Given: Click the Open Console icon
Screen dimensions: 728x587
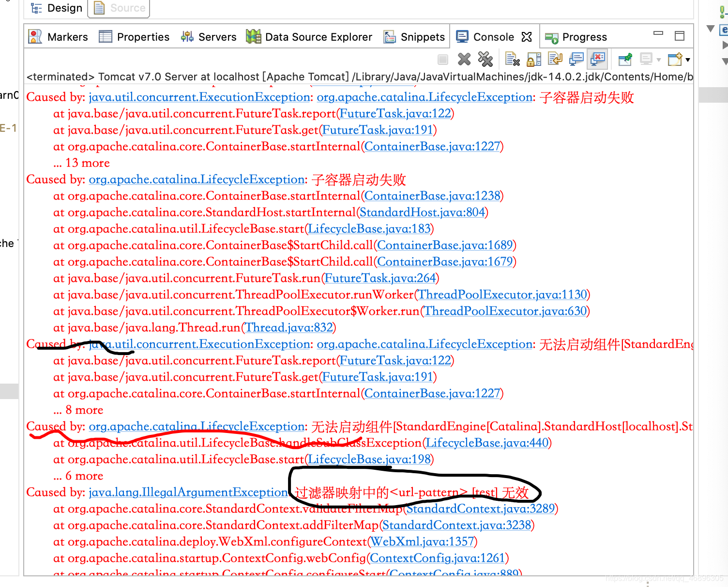Looking at the screenshot, I should click(675, 60).
